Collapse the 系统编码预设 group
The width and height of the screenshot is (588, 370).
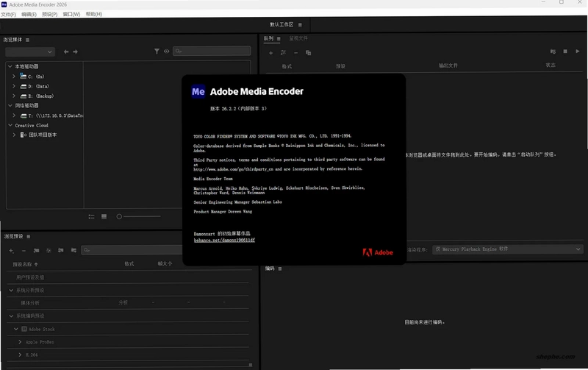pyautogui.click(x=11, y=316)
